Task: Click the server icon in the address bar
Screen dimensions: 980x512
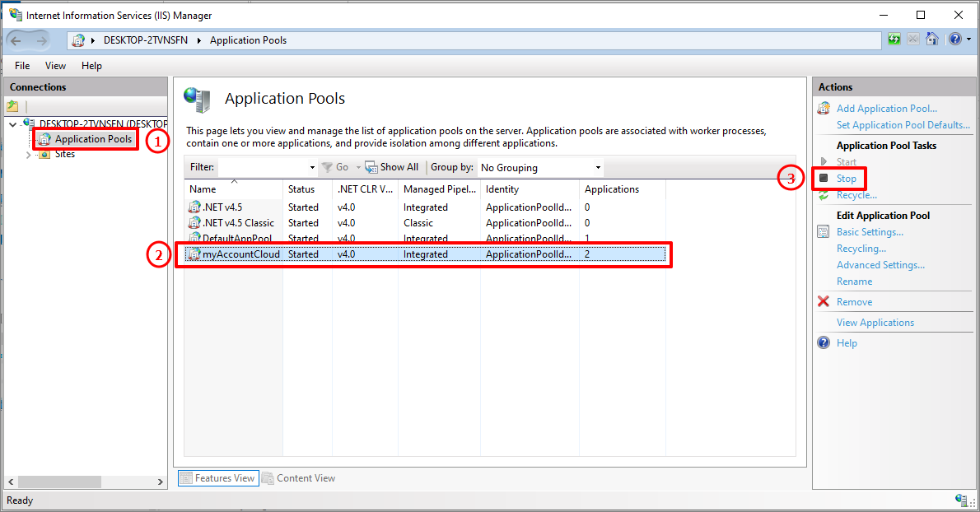Action: [x=78, y=40]
